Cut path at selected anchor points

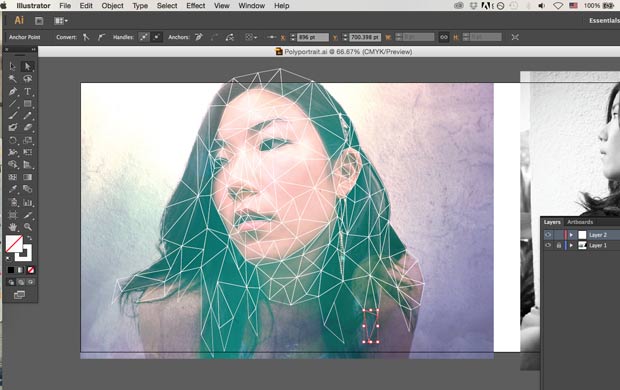point(229,37)
